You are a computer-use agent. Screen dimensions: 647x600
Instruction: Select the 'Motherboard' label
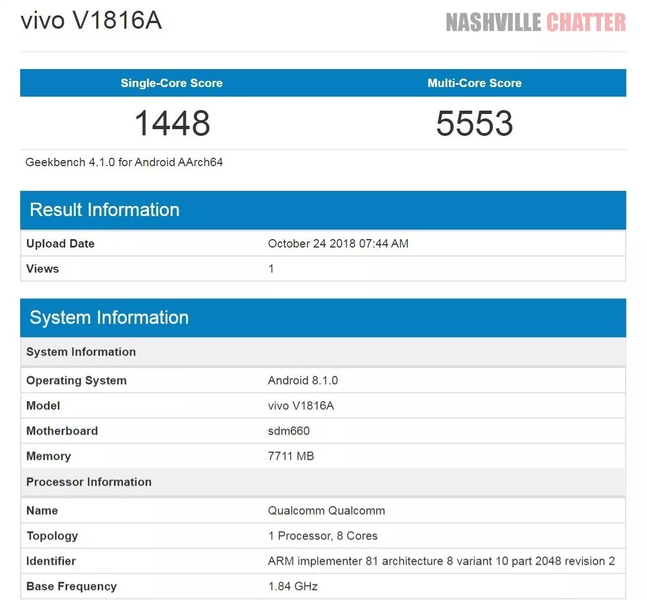click(62, 431)
